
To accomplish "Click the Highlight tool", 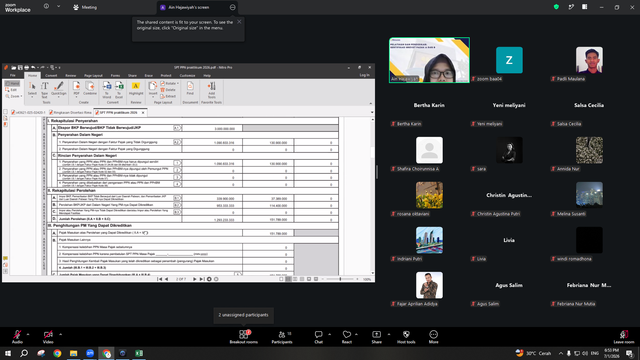I will [x=136, y=89].
